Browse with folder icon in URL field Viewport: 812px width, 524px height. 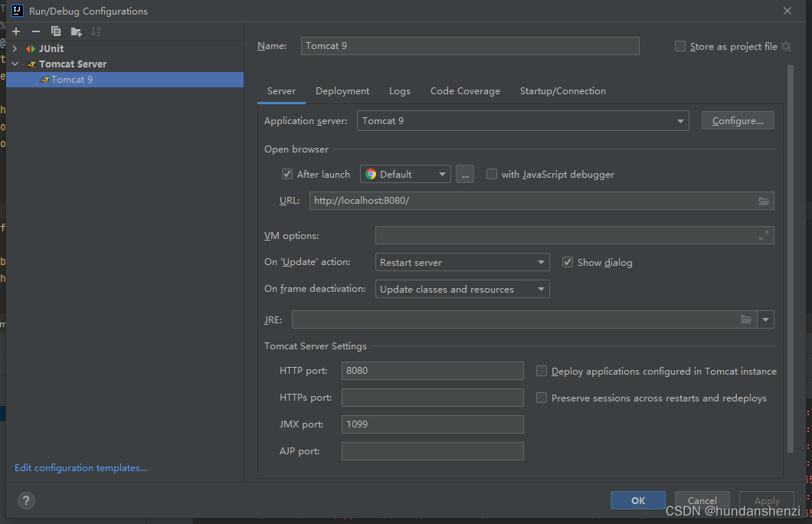(763, 201)
